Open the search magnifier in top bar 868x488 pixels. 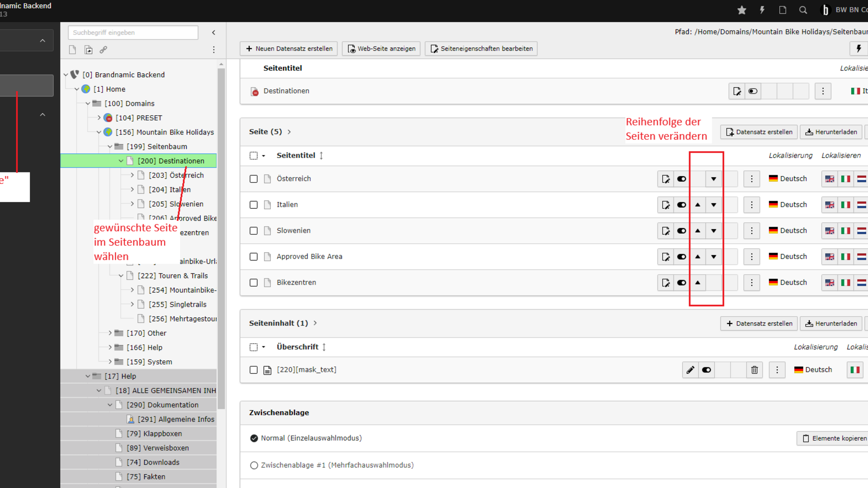[803, 10]
